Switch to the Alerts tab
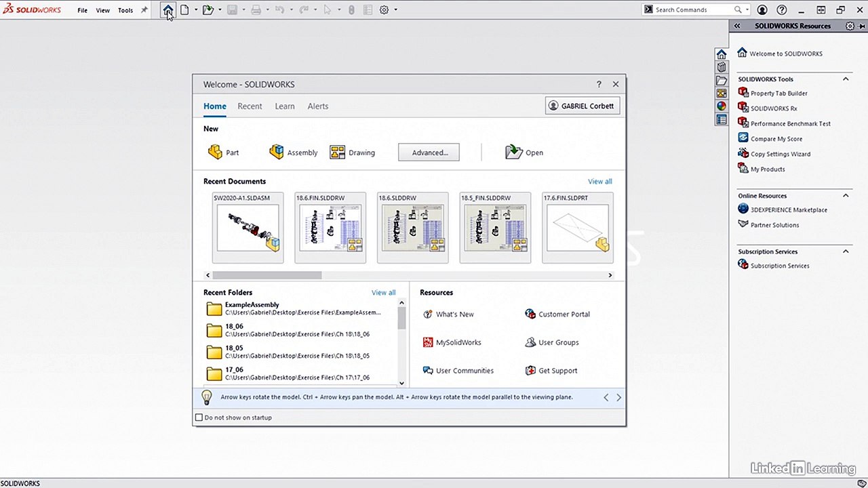Image resolution: width=868 pixels, height=488 pixels. tap(318, 106)
